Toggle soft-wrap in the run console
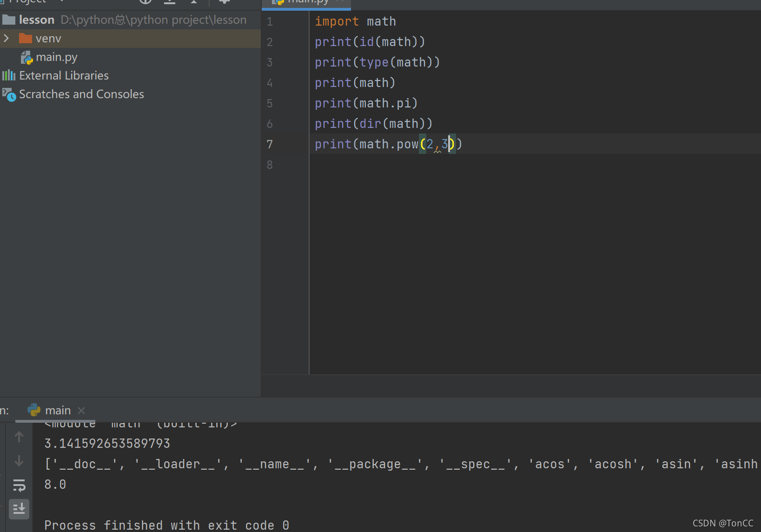The height and width of the screenshot is (532, 761). click(19, 485)
